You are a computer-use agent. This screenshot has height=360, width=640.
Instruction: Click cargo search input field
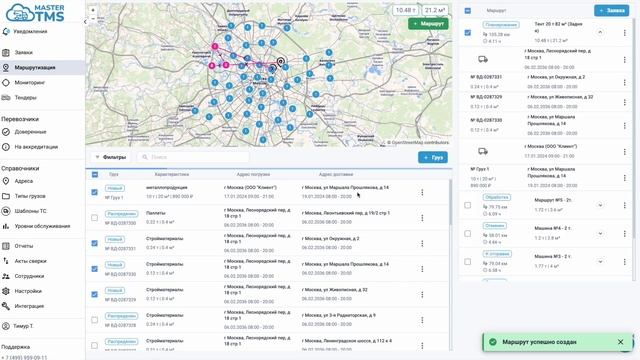193,157
